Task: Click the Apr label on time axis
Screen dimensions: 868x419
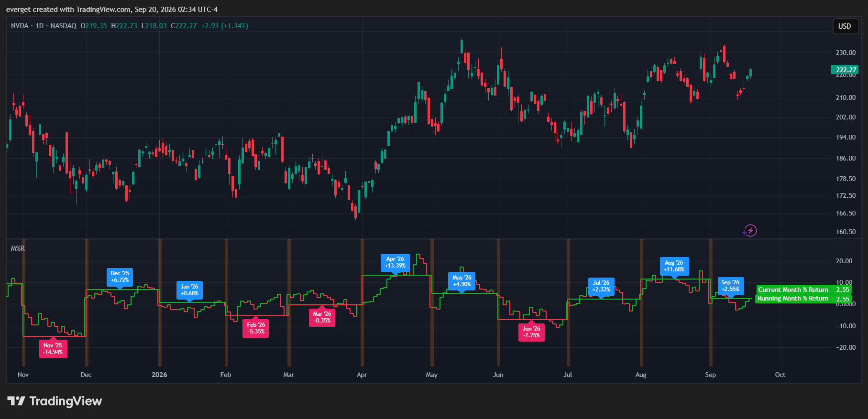Action: [362, 375]
